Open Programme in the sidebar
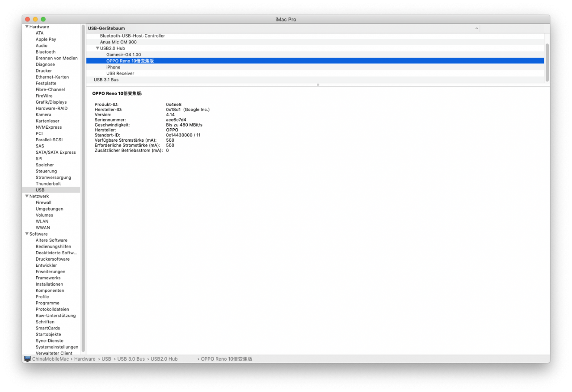The height and width of the screenshot is (392, 572). pyautogui.click(x=47, y=303)
